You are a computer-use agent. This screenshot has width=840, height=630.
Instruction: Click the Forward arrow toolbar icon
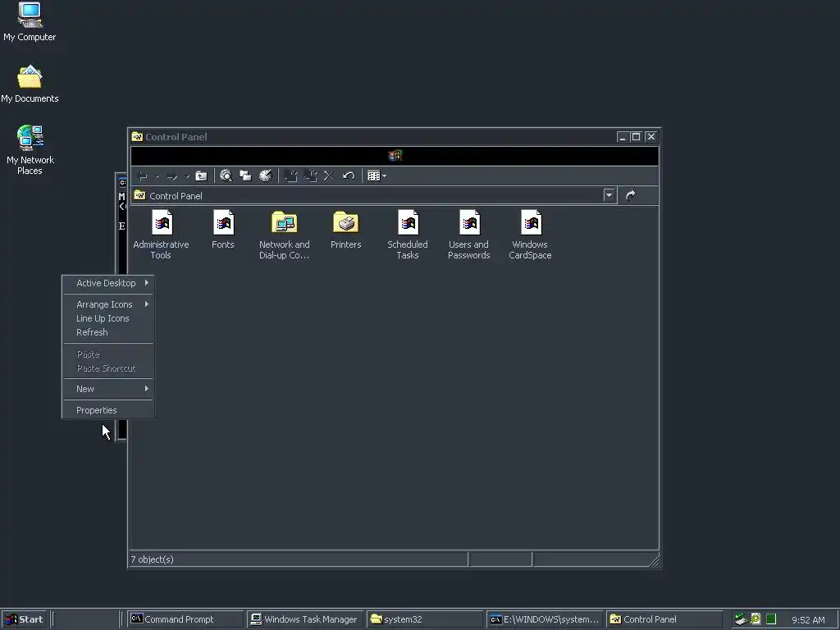(172, 176)
